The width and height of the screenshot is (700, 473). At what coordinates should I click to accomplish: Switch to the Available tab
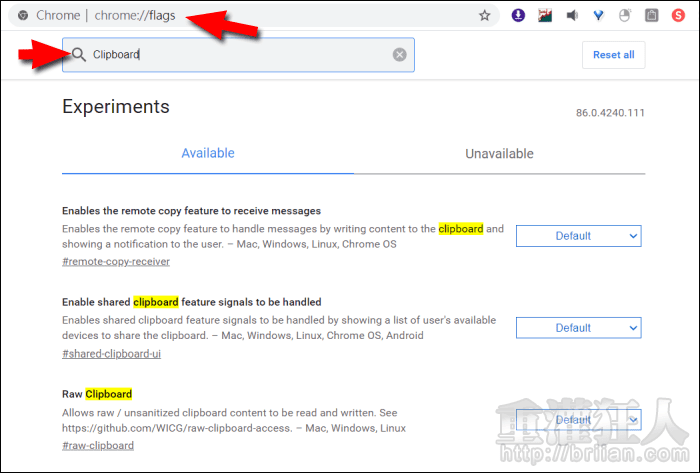point(208,154)
